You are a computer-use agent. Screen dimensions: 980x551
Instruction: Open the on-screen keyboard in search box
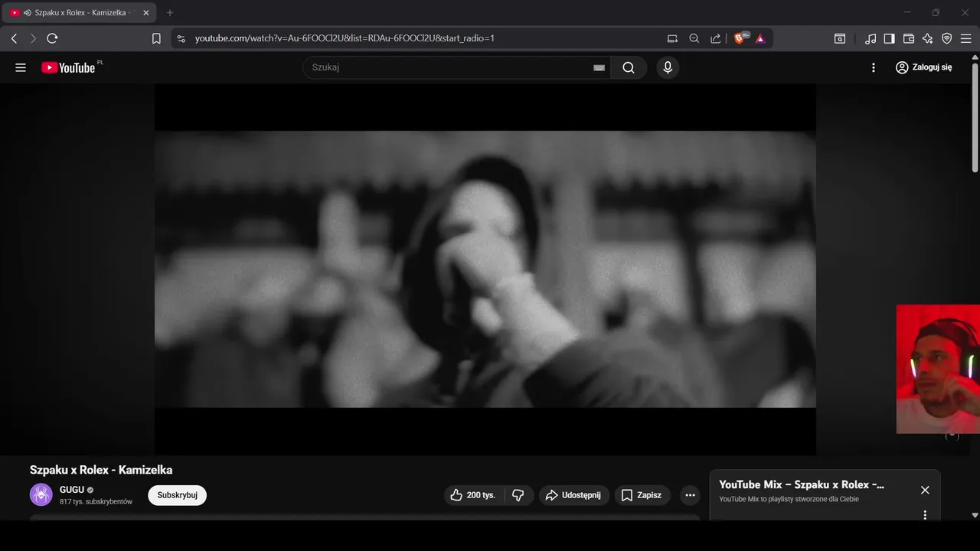[599, 67]
